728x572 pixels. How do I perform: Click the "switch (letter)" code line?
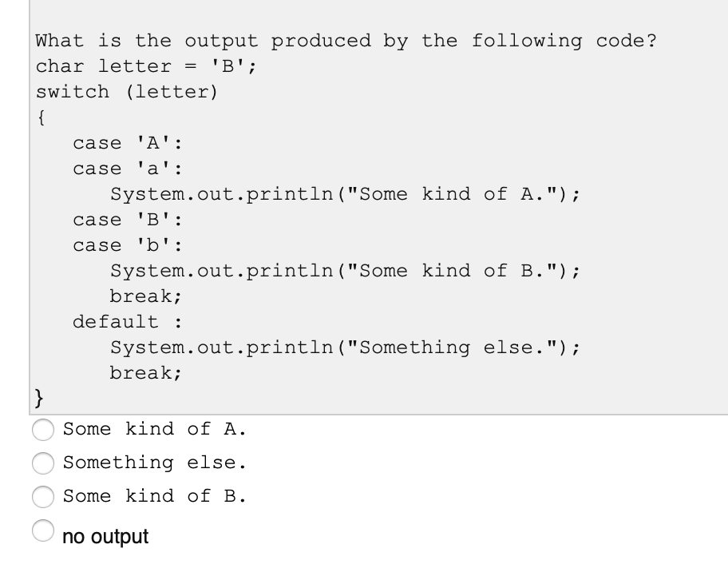point(127,92)
